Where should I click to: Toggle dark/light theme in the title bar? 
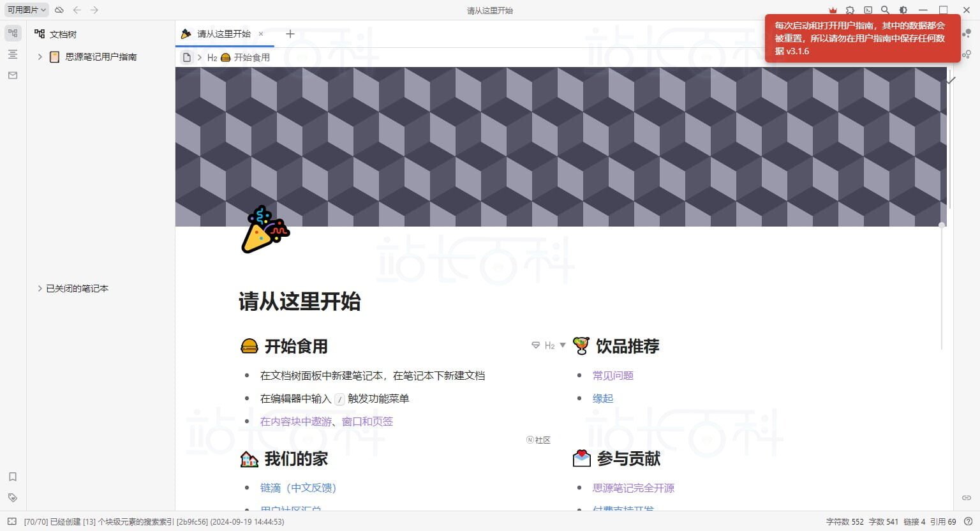903,10
